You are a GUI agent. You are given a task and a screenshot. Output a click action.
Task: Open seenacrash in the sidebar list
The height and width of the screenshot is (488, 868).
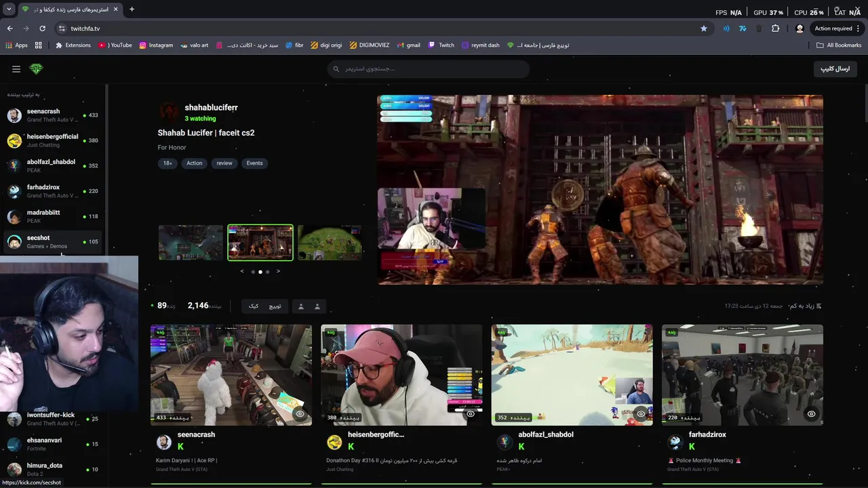pyautogui.click(x=53, y=115)
